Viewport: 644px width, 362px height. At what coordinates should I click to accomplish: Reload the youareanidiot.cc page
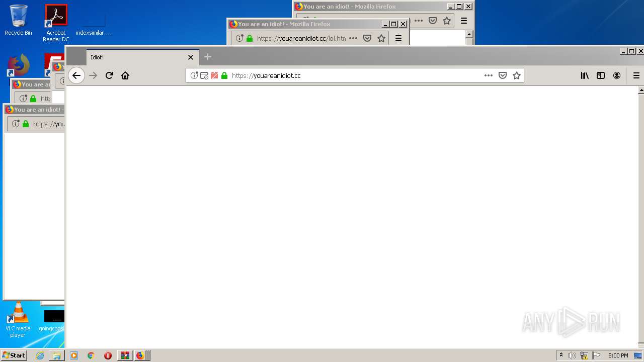click(109, 75)
